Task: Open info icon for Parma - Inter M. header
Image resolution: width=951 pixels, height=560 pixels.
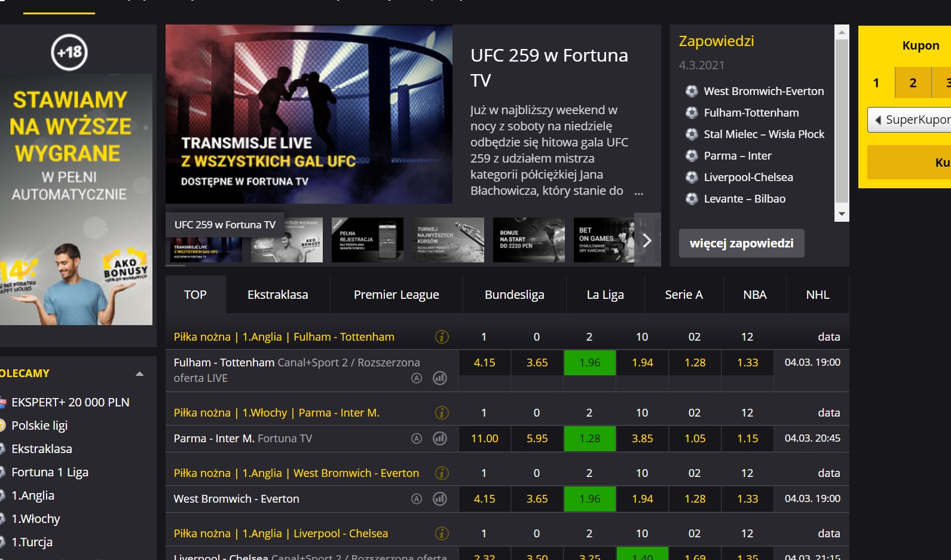Action: tap(442, 412)
